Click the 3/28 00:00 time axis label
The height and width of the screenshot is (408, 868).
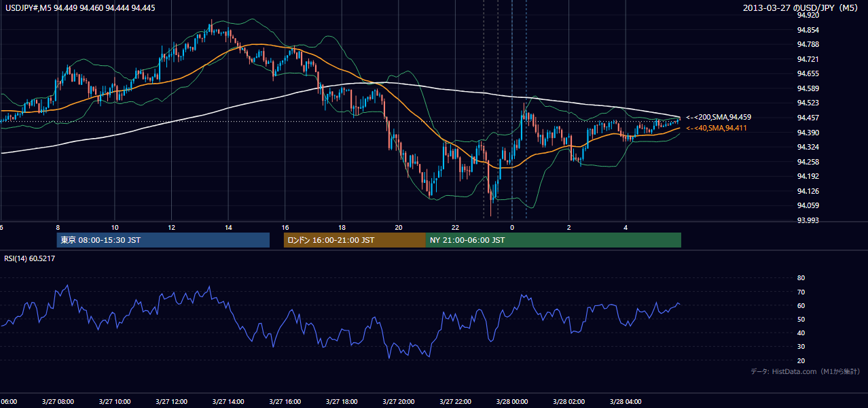(x=512, y=401)
